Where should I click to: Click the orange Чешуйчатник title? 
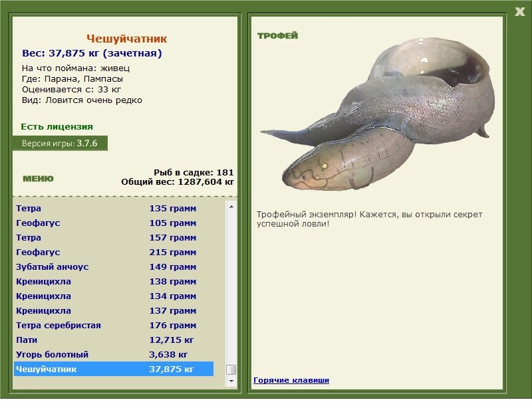click(x=126, y=39)
